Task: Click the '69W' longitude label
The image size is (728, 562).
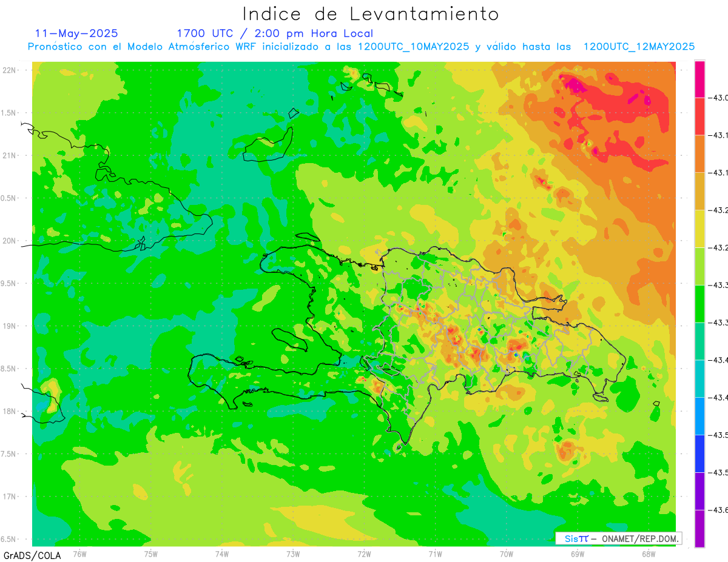Action: 578,554
